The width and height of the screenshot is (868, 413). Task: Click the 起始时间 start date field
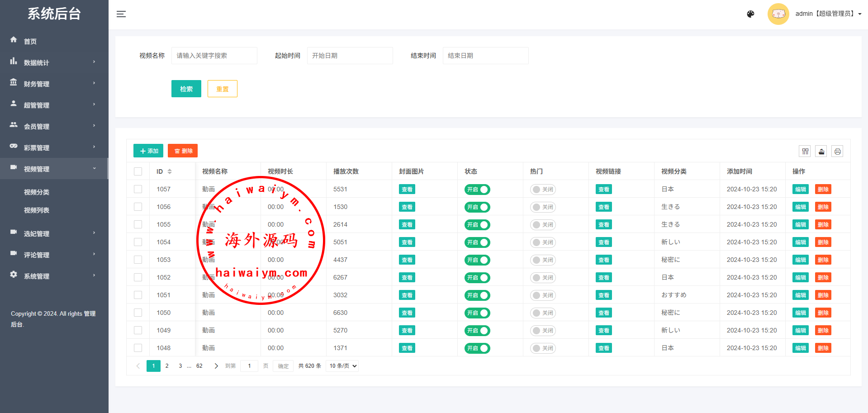point(350,56)
